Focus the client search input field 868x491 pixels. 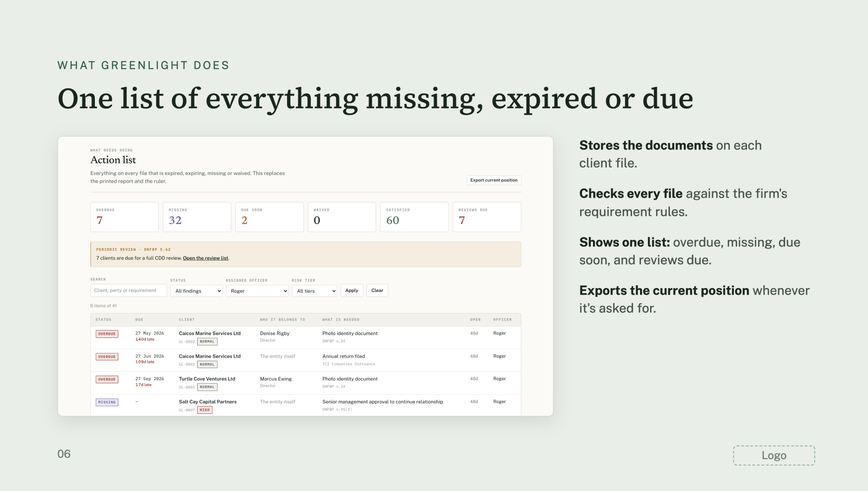click(x=129, y=291)
